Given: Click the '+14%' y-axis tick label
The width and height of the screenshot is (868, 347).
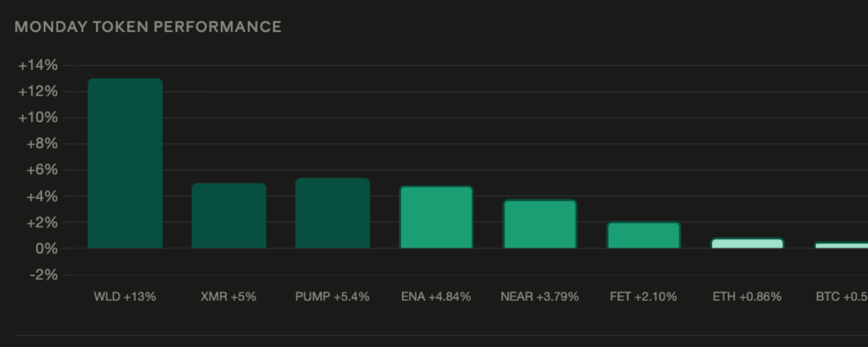Looking at the screenshot, I should (38, 66).
